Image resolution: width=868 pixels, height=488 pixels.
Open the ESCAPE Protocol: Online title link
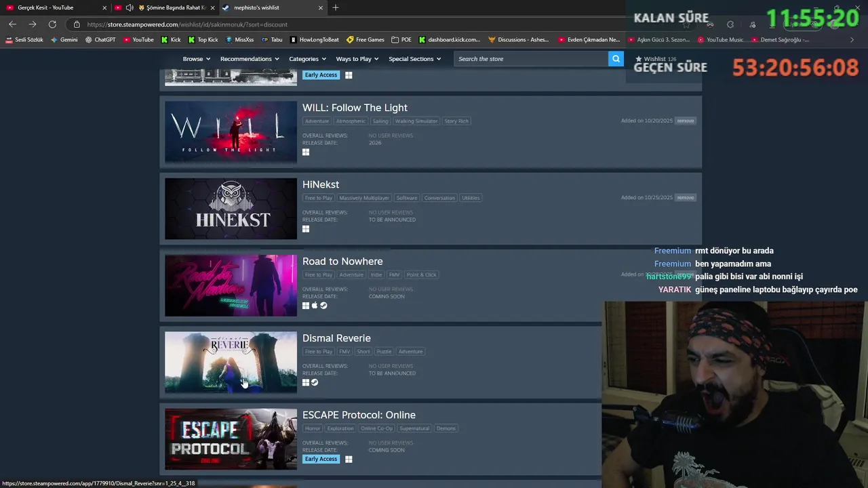[x=359, y=415]
